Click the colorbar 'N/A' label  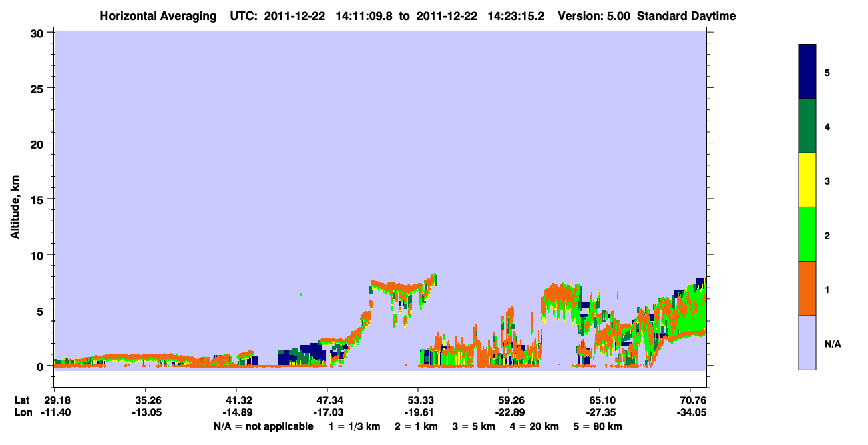[x=833, y=344]
